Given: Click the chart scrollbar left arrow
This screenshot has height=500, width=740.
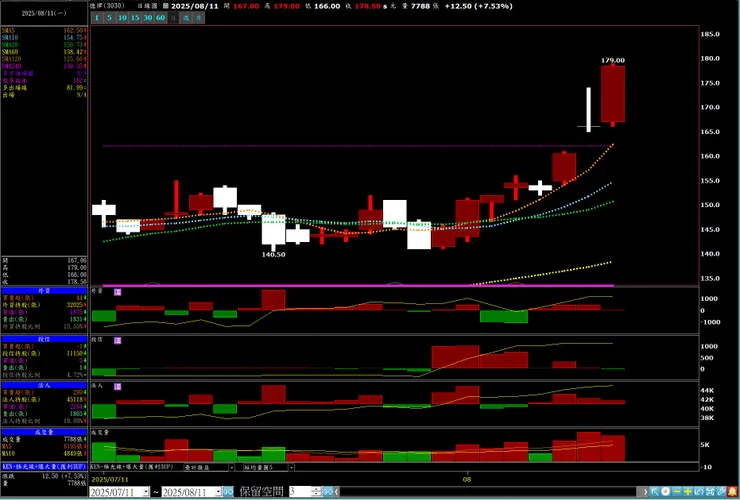Looking at the screenshot, I should coord(336,492).
